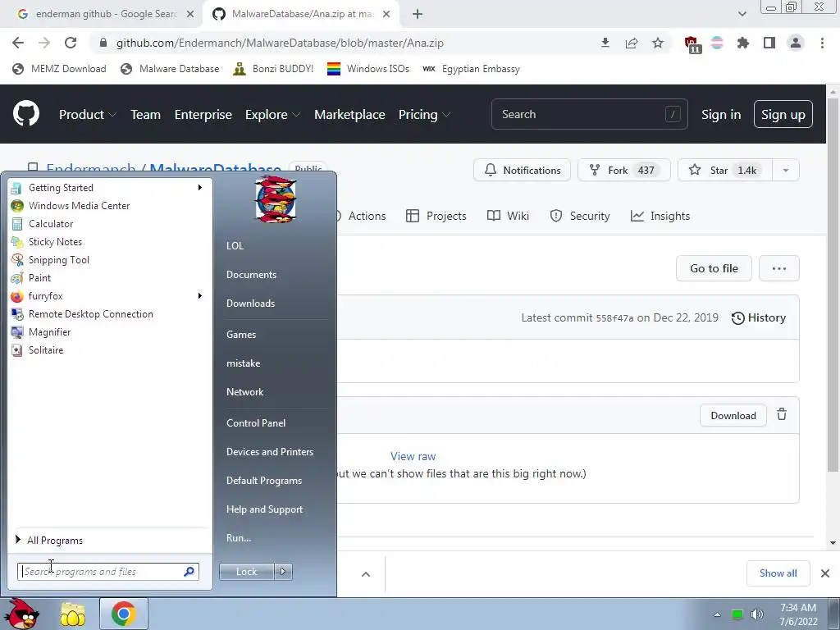Reload the page with the refresh icon
This screenshot has height=630, width=840.
71,43
